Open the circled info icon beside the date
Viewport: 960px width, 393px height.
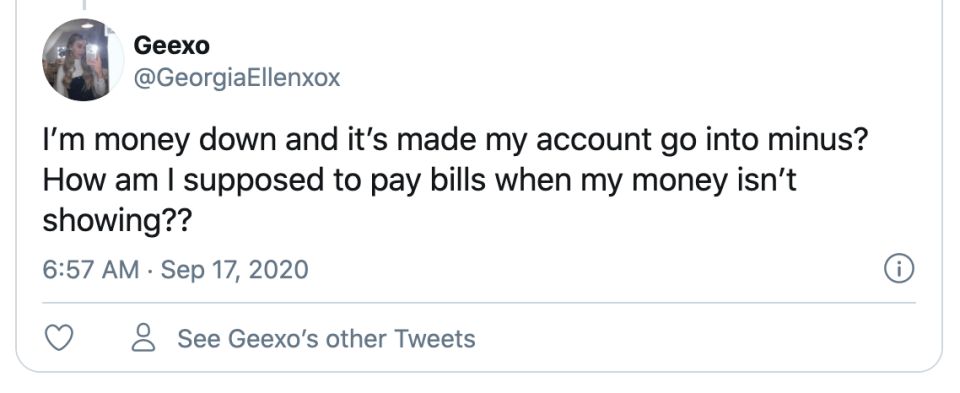click(899, 269)
